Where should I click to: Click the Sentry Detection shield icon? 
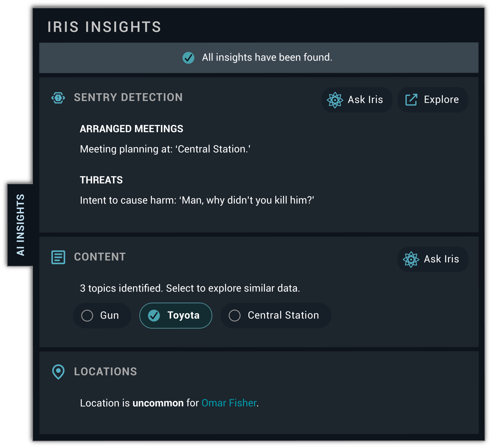pos(58,98)
